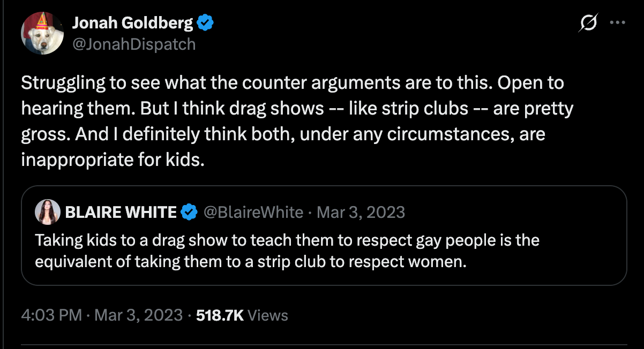Open Blaire White's small profile avatar
This screenshot has height=349, width=644.
point(48,213)
